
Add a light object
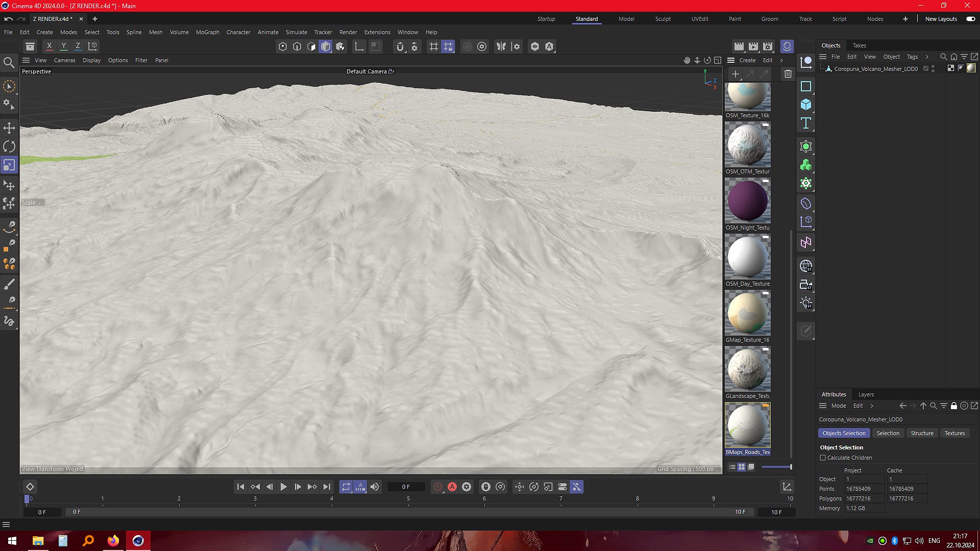806,303
